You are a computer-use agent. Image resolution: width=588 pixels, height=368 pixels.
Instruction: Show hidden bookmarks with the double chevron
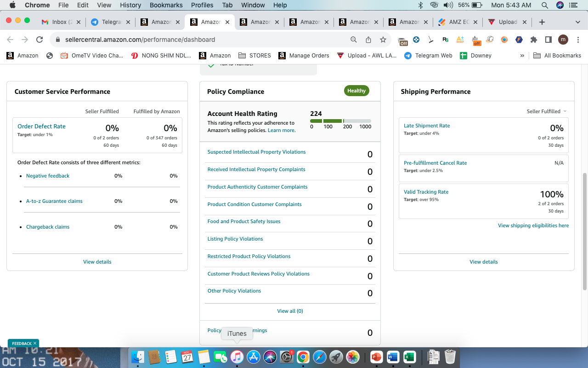point(522,56)
